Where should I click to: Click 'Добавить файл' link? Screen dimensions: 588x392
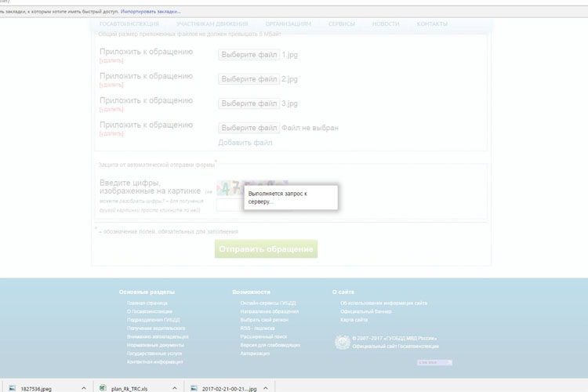[x=245, y=143]
